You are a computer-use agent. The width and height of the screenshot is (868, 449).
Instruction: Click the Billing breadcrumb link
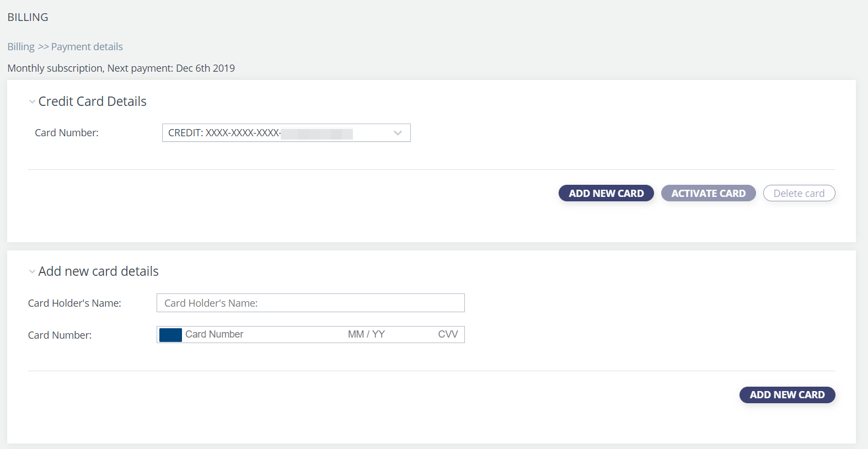click(x=21, y=47)
